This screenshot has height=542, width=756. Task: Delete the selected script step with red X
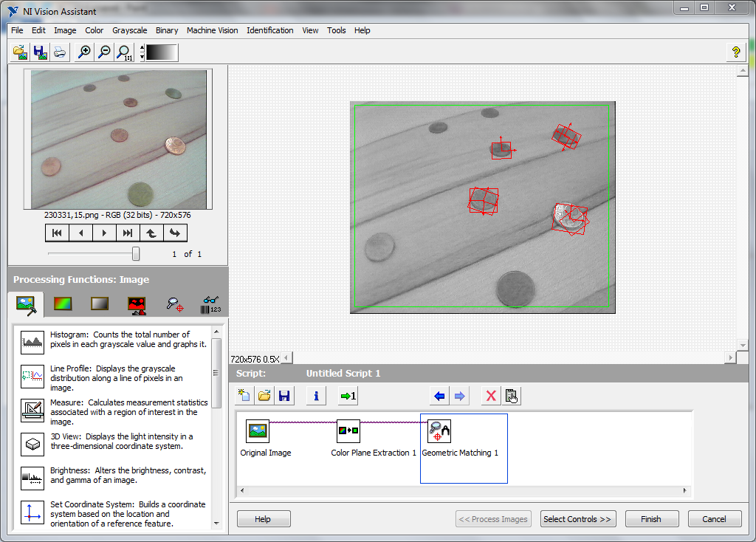tap(490, 396)
